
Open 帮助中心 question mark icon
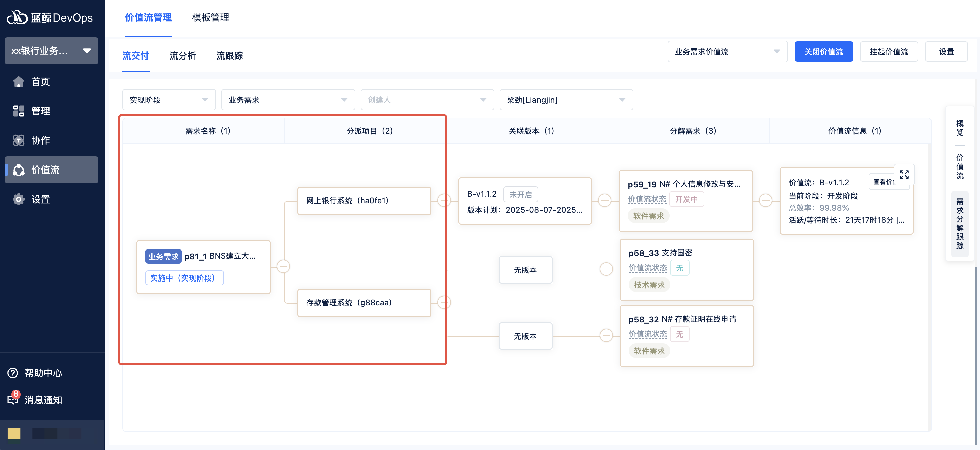tap(13, 373)
